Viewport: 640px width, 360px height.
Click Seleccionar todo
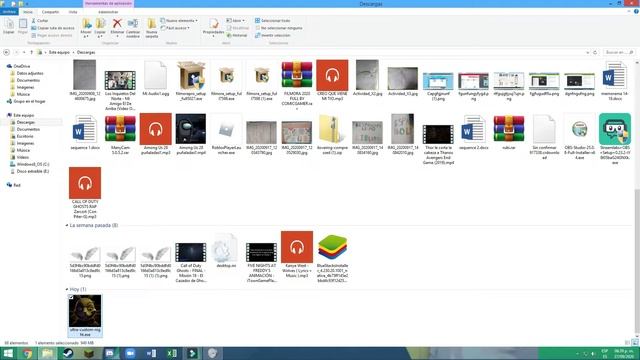click(x=273, y=20)
